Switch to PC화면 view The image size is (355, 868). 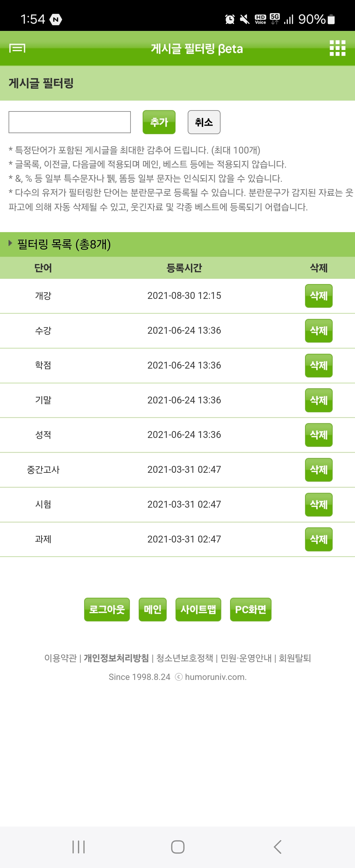pos(250,610)
